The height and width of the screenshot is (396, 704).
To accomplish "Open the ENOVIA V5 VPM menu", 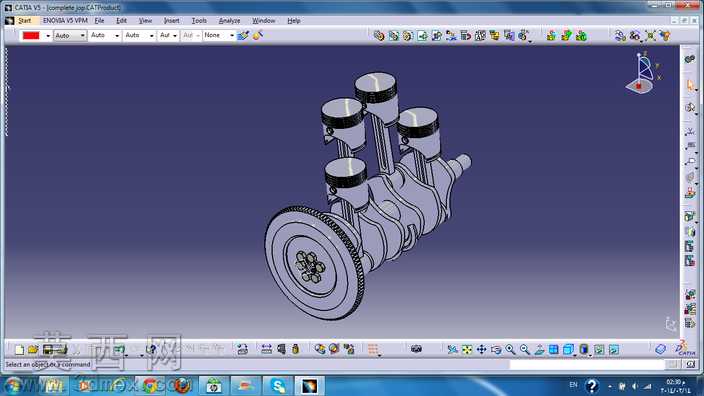I will coord(65,21).
